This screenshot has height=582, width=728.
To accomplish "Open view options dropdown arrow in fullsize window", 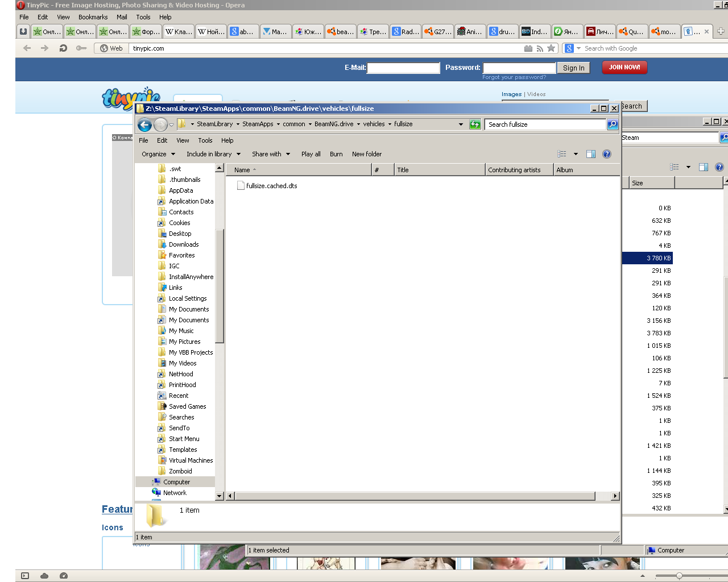I will tap(576, 154).
